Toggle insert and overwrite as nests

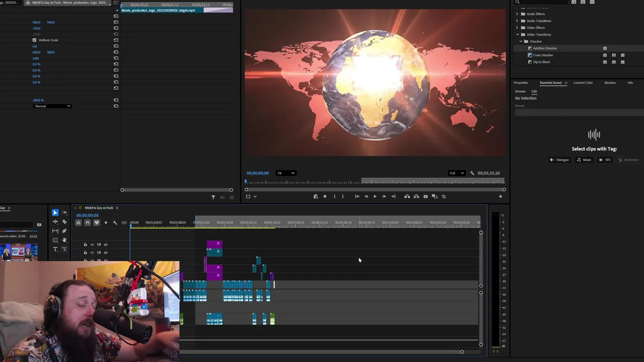tap(78, 223)
